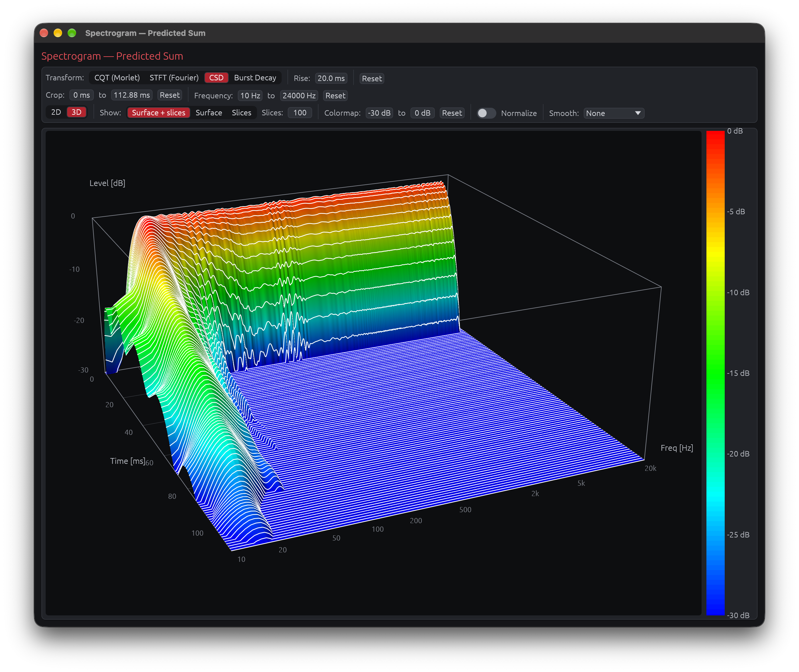
Task: Select the STFT (Fourier) transform
Action: [x=174, y=78]
